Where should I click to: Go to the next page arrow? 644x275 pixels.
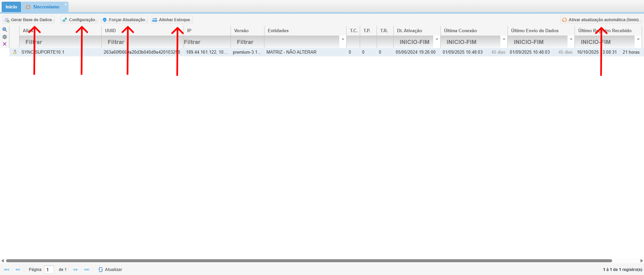[76, 270]
